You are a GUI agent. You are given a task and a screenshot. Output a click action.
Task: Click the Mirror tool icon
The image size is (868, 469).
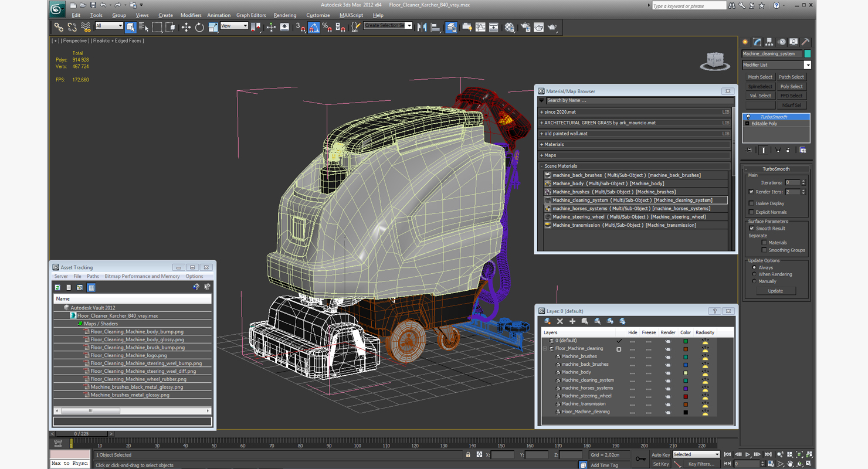422,27
